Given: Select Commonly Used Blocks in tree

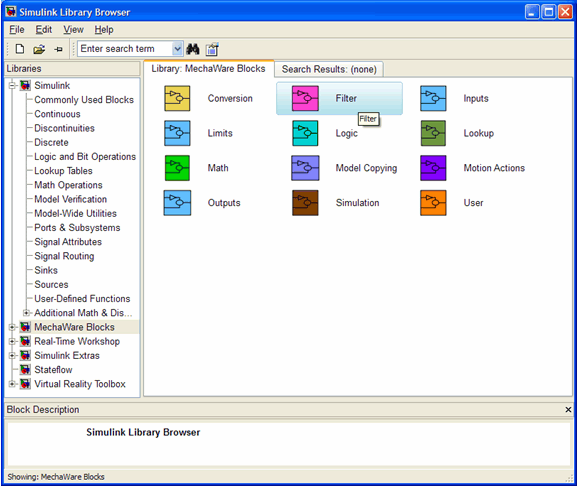Looking at the screenshot, I should coord(84,100).
